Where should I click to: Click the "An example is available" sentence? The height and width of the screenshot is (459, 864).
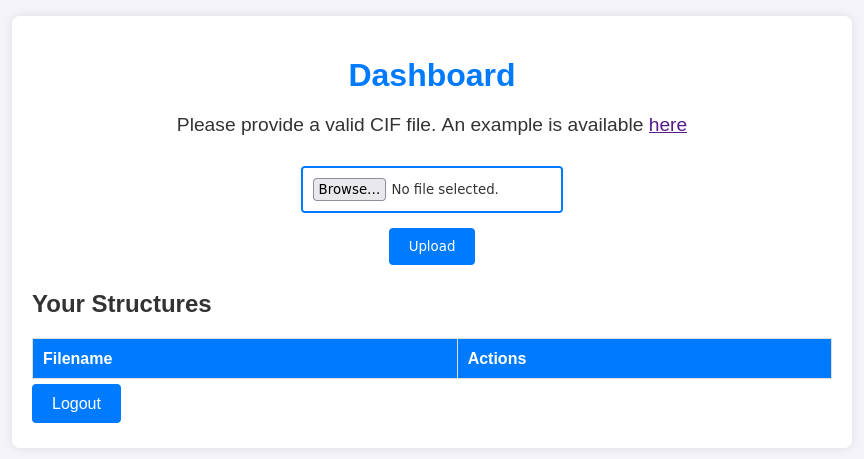[542, 125]
